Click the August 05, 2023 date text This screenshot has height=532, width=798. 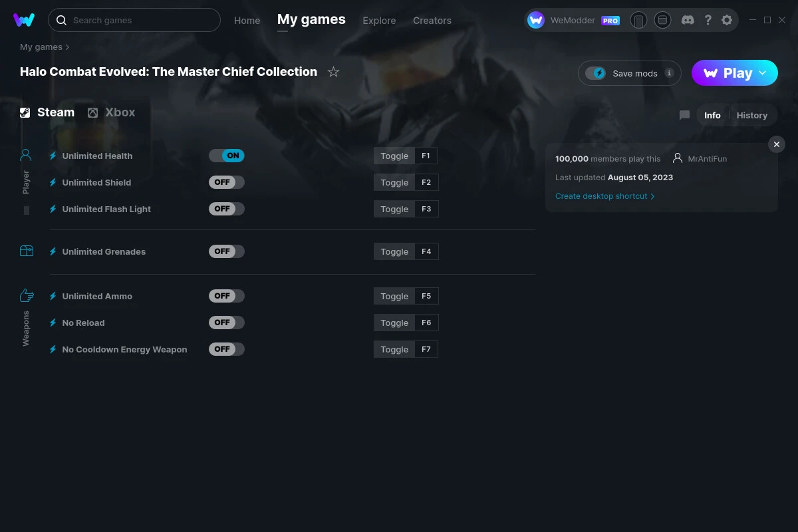point(640,178)
